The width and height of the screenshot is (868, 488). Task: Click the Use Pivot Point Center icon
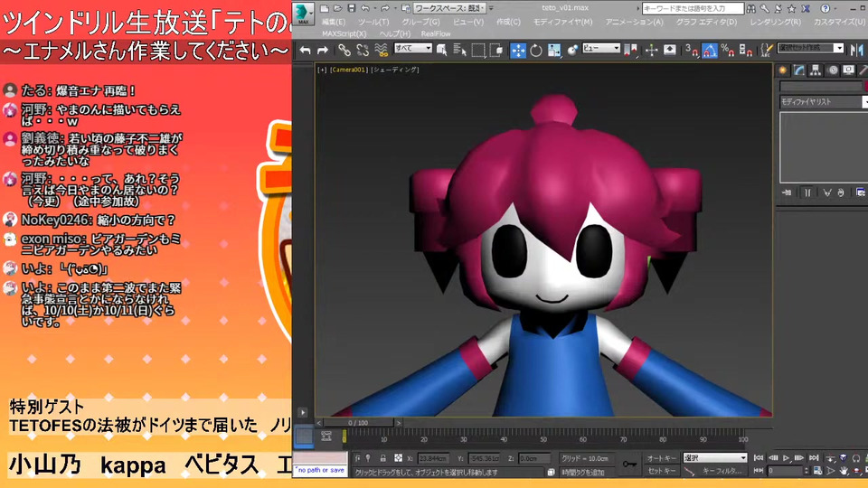click(630, 51)
